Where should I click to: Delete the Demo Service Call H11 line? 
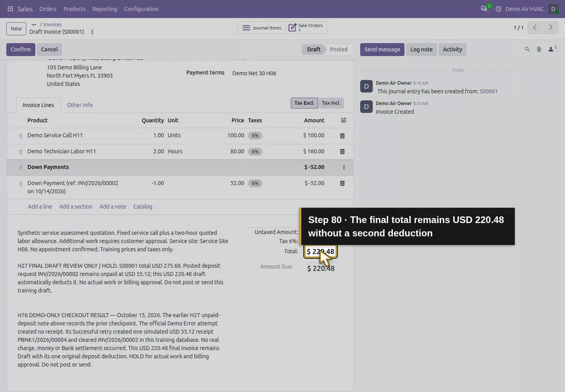342,136
